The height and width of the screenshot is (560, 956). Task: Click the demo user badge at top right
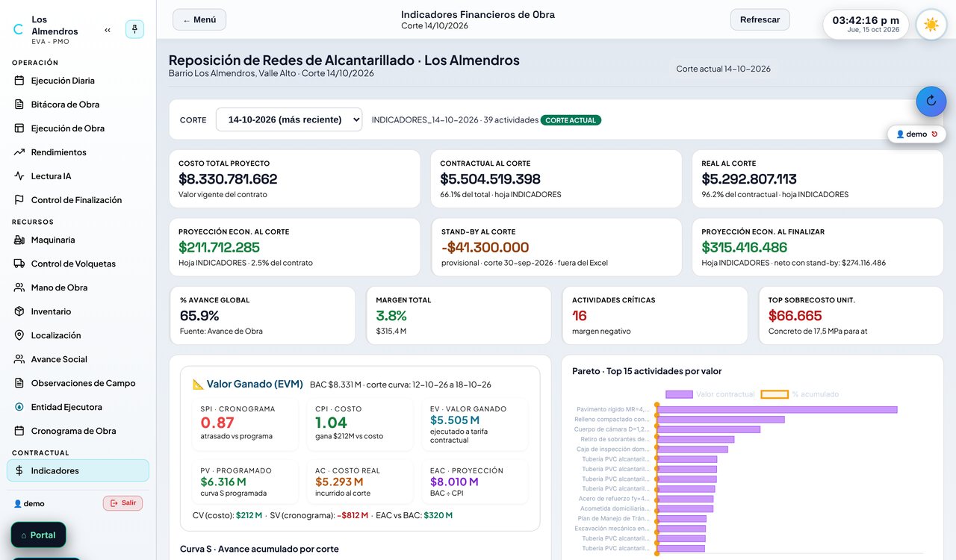pos(916,134)
